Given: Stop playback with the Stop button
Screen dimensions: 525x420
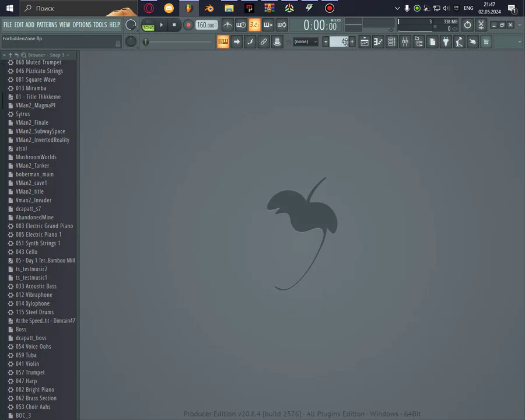Looking at the screenshot, I should coord(174,24).
